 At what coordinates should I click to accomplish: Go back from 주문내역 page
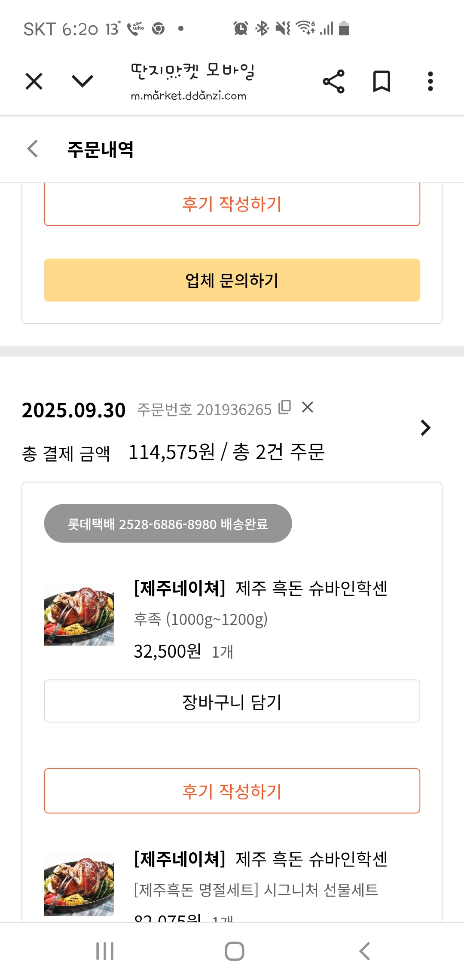click(33, 149)
